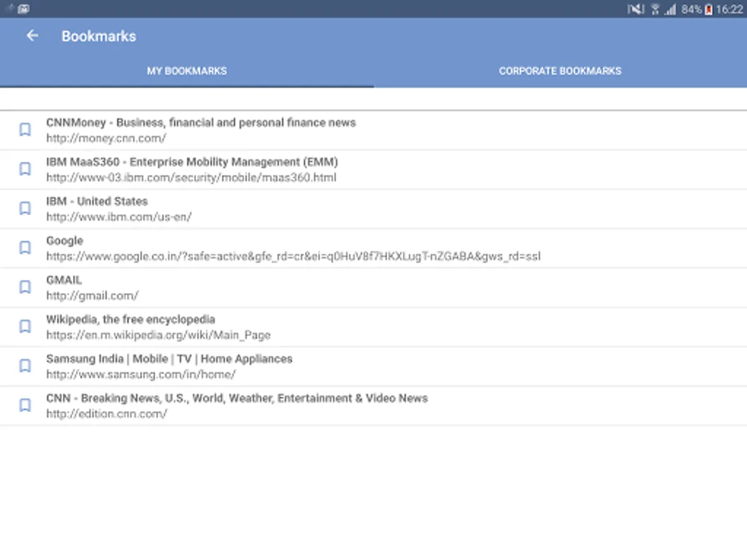This screenshot has height=560, width=747.
Task: Open the Google bookmark title
Action: (x=65, y=241)
